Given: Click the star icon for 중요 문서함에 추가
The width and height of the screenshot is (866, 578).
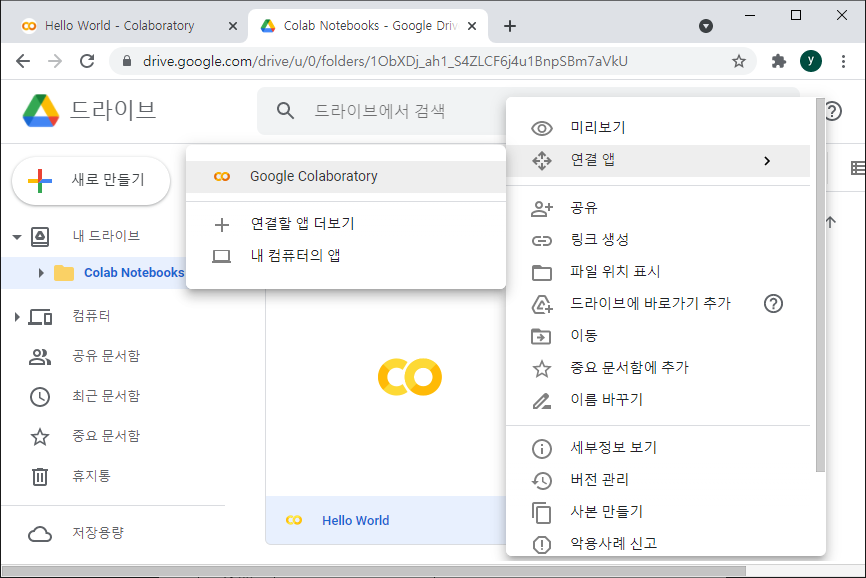Looking at the screenshot, I should pos(541,368).
